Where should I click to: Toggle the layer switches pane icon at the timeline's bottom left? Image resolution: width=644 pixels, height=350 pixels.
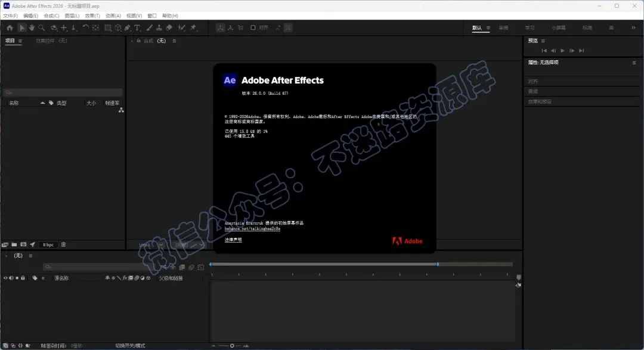point(6,345)
